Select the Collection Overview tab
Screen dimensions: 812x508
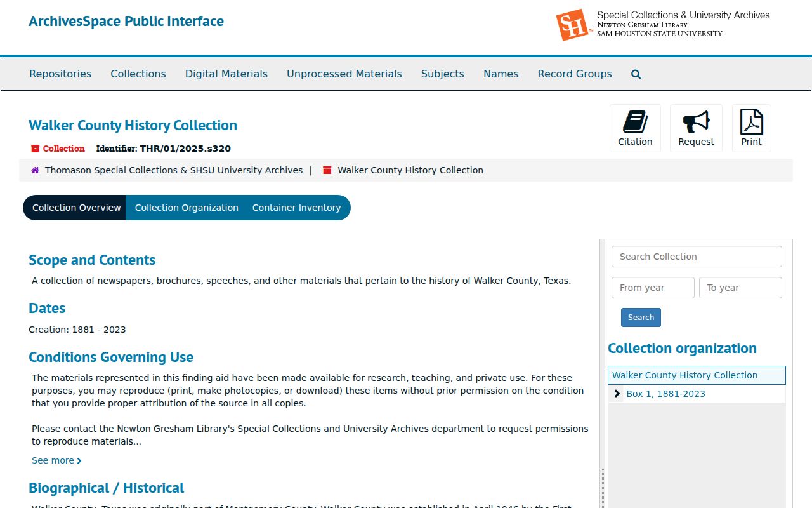click(75, 208)
